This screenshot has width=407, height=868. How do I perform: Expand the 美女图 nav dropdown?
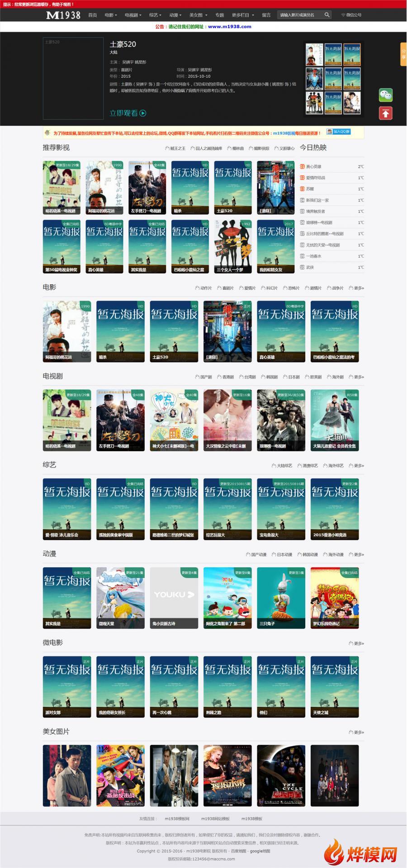coord(198,15)
